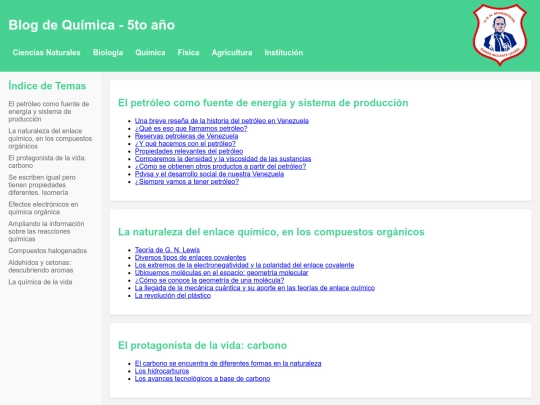Open sidebar topic La naturaleza del enlace químico
This screenshot has height=405, width=540.
50,138
